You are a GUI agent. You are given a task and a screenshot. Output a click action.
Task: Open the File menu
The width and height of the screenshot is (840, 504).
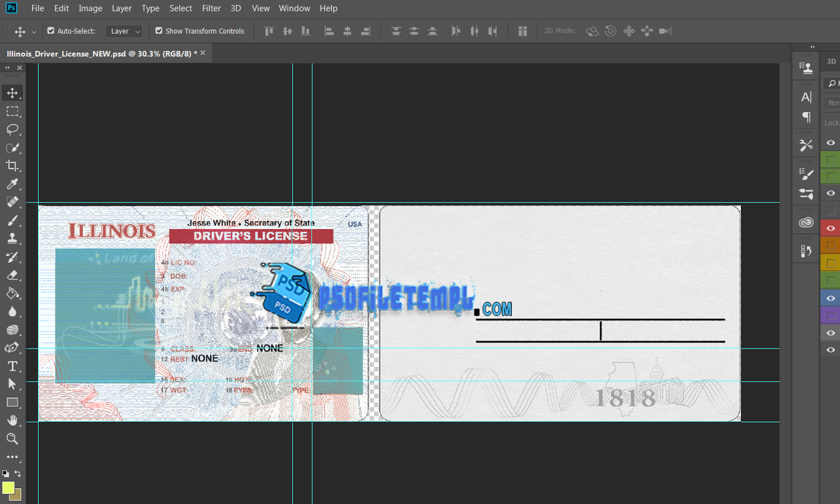[38, 9]
